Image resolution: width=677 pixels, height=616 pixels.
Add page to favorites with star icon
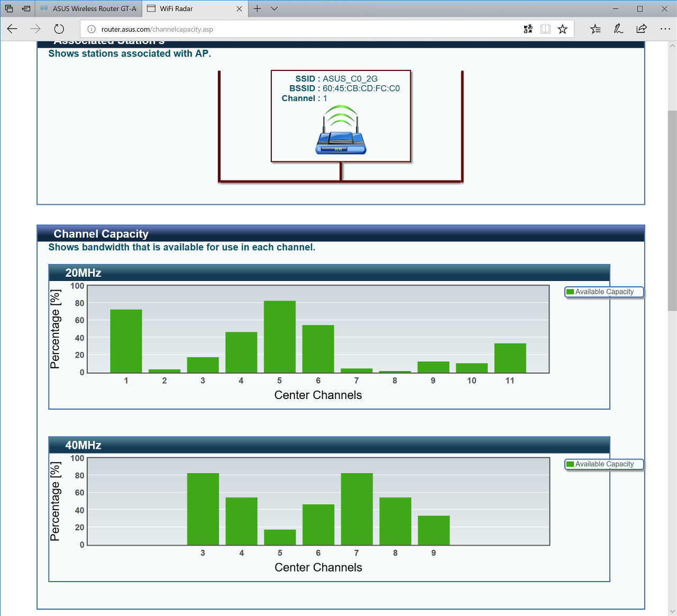click(x=563, y=29)
